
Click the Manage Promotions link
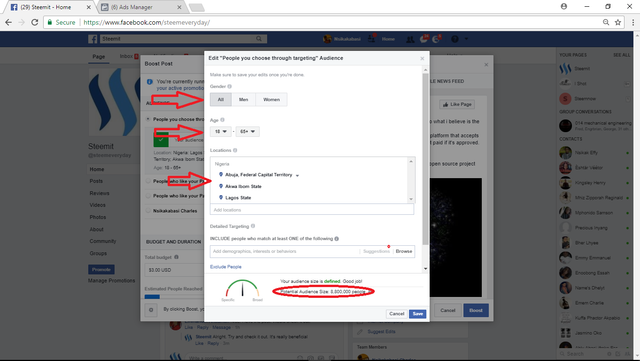click(x=111, y=281)
